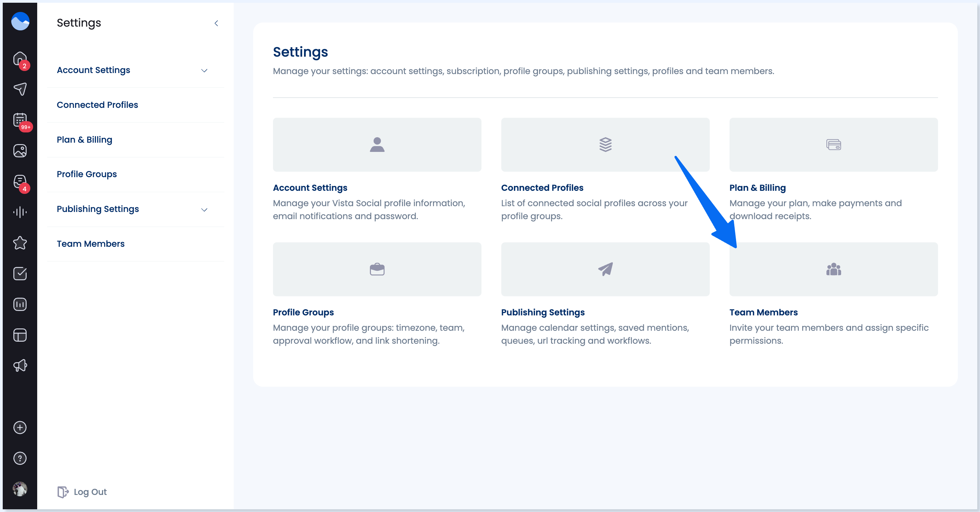Open the reports bar chart sidebar icon
Image resolution: width=980 pixels, height=512 pixels.
20,304
